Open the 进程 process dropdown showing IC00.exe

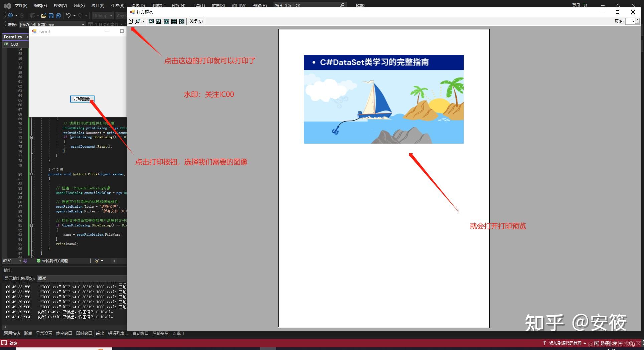(x=84, y=24)
